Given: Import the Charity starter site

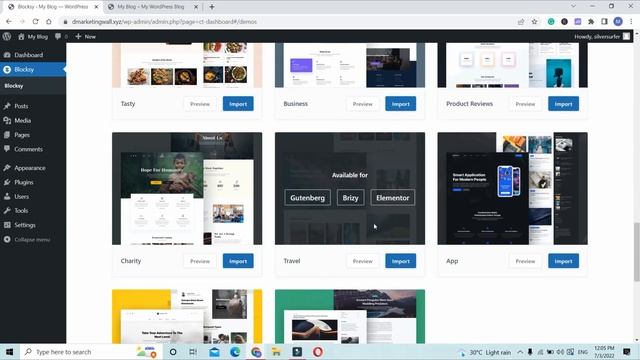Looking at the screenshot, I should (238, 261).
